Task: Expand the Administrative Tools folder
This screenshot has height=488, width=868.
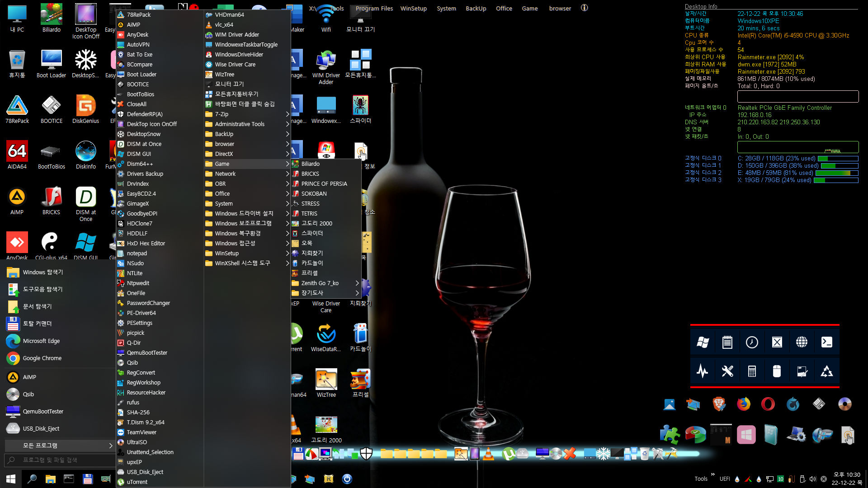Action: point(247,124)
